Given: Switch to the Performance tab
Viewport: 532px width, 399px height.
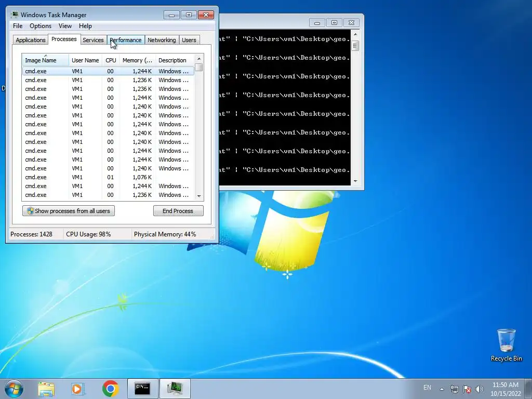Looking at the screenshot, I should click(x=126, y=40).
